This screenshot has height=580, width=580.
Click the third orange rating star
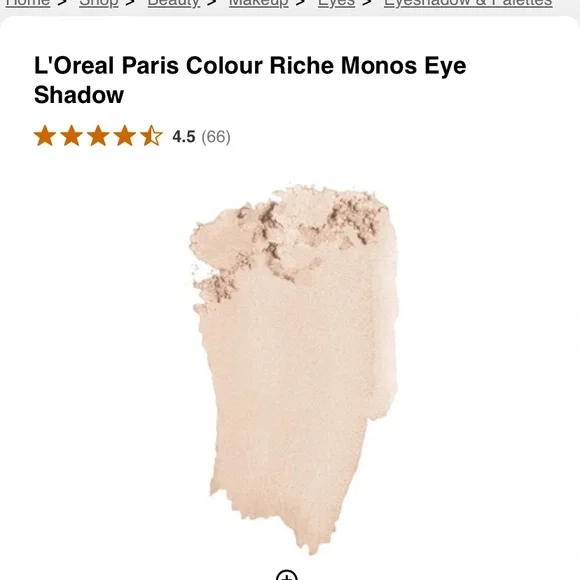[x=98, y=136]
